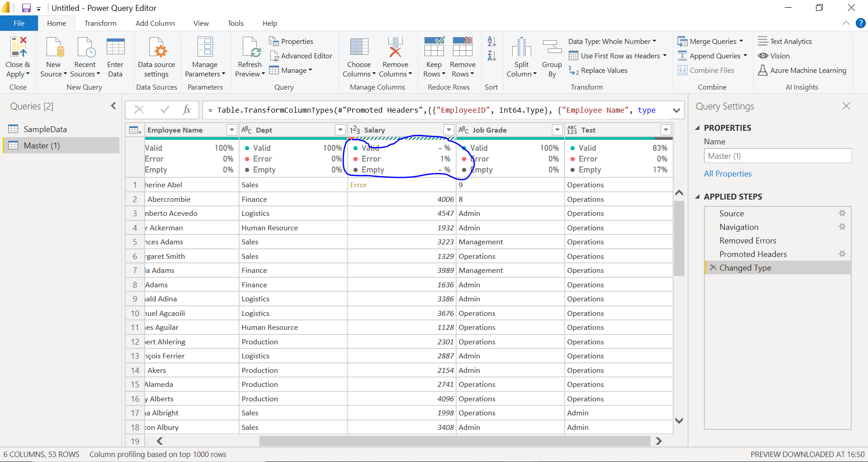
Task: Collapse the Queries pane
Action: [x=113, y=106]
